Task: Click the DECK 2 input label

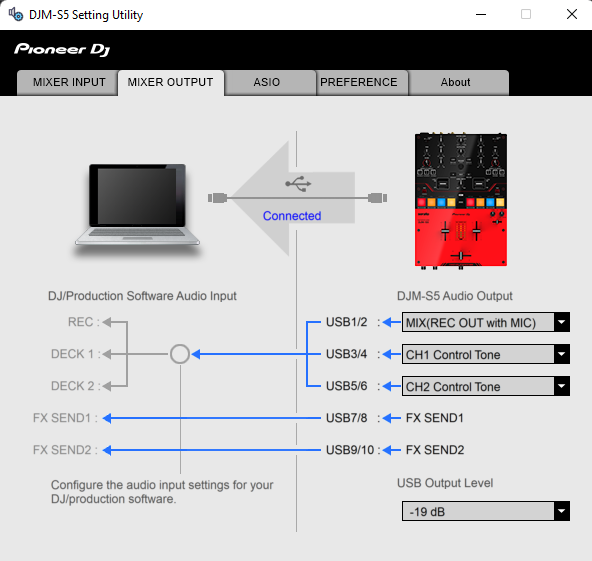Action: pos(76,386)
